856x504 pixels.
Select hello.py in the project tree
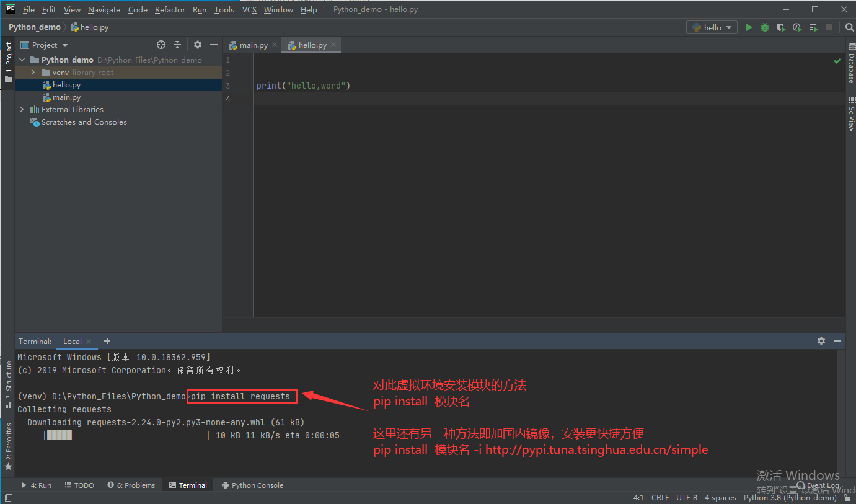click(66, 85)
